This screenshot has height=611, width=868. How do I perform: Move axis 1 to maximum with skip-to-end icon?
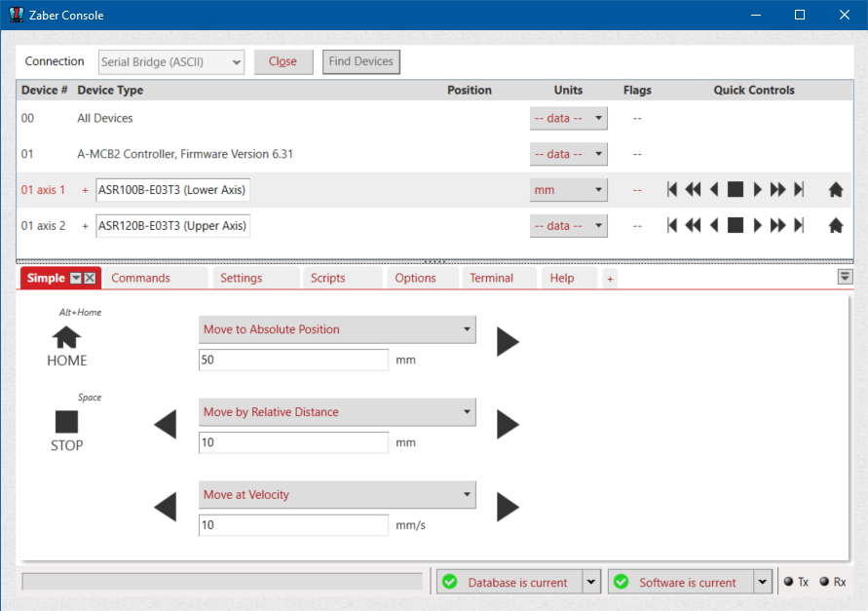tap(798, 190)
